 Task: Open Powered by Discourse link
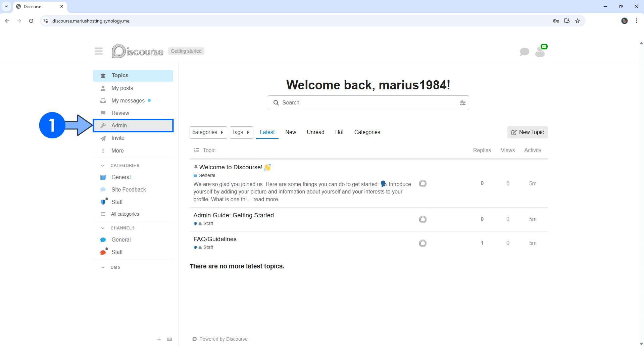pos(220,339)
